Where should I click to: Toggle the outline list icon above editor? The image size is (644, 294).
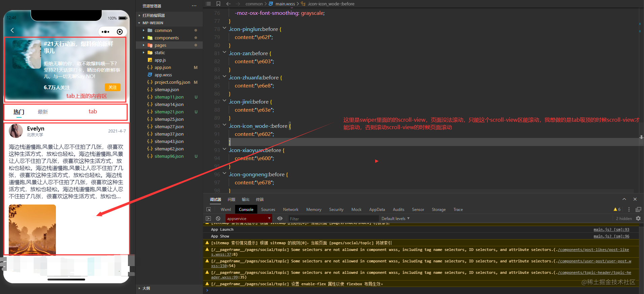(x=208, y=4)
